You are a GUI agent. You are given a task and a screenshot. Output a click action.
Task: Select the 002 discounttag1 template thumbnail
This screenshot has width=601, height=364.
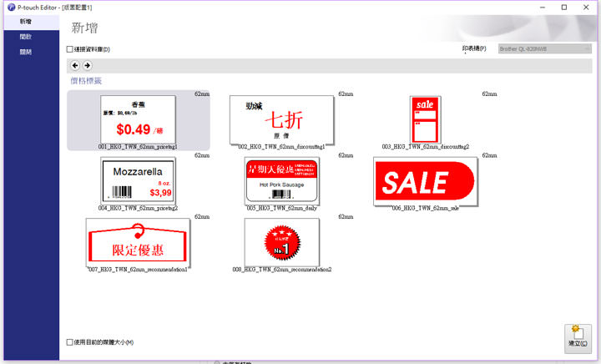pyautogui.click(x=282, y=119)
